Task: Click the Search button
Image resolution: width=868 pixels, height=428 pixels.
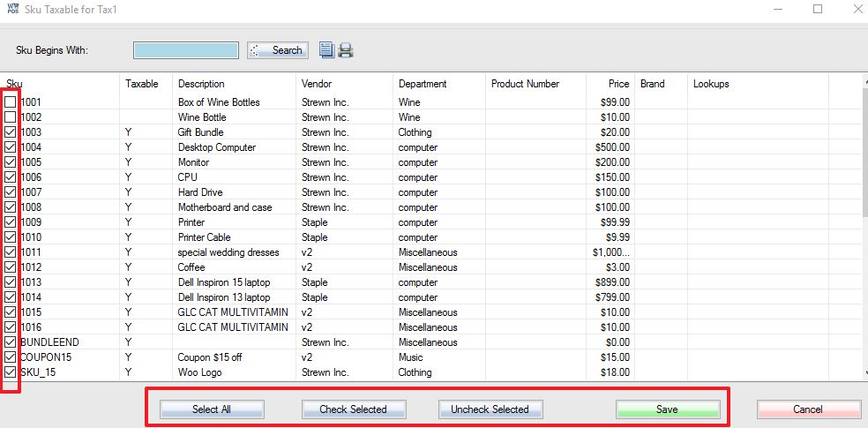Action: coord(277,49)
